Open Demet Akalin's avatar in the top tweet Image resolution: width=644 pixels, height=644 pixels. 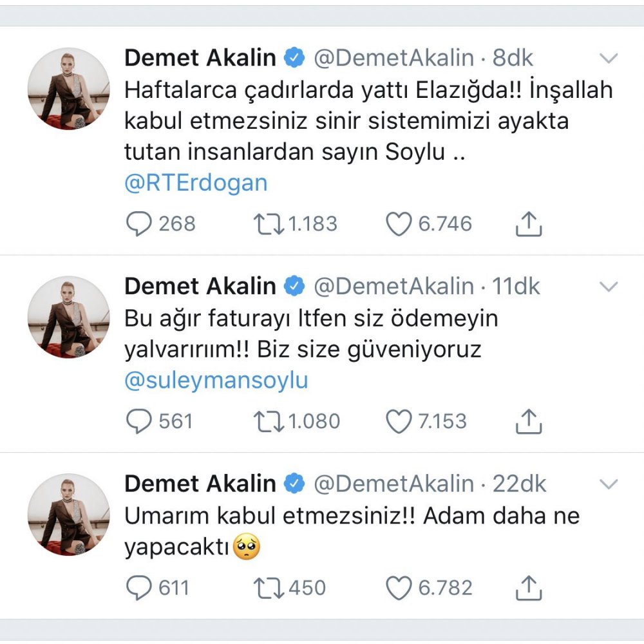pos(69,89)
